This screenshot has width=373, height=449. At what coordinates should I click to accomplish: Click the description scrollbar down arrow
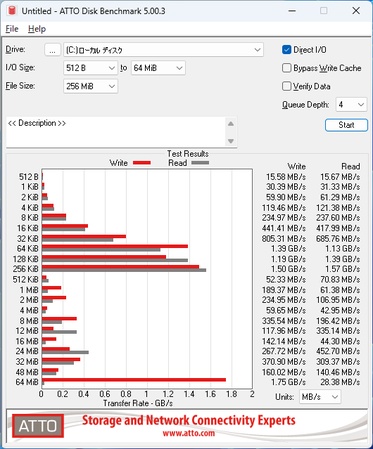[x=231, y=141]
